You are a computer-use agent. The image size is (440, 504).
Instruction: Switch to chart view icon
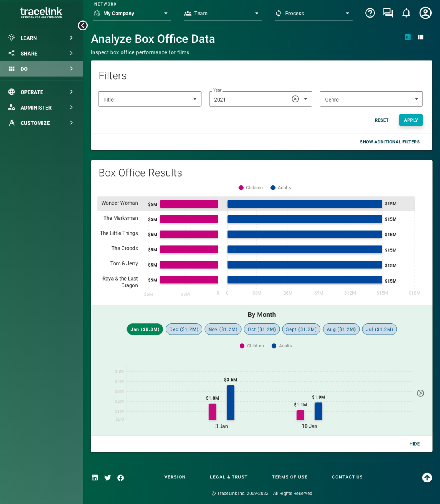tap(408, 37)
